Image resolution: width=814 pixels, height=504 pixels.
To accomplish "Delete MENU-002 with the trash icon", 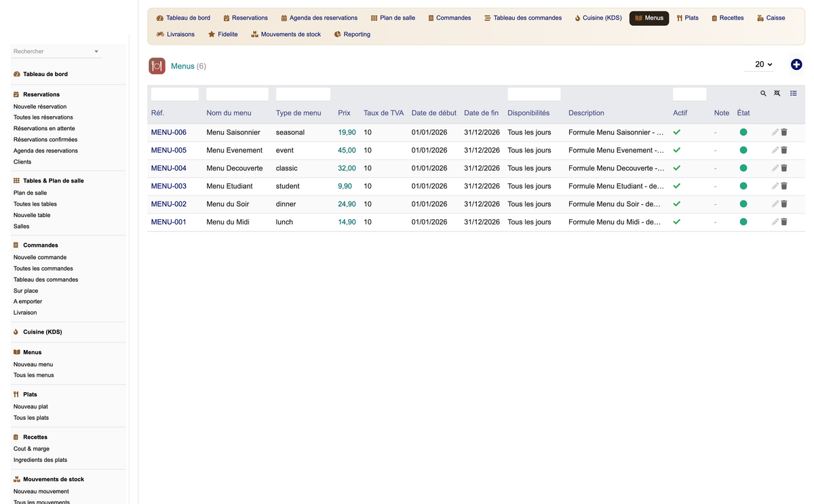I will click(x=784, y=204).
